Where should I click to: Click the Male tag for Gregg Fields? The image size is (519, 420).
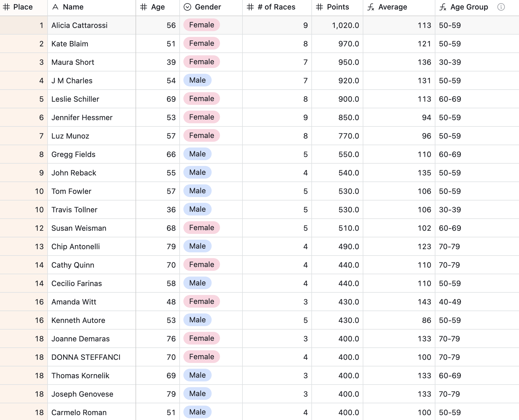pyautogui.click(x=198, y=154)
